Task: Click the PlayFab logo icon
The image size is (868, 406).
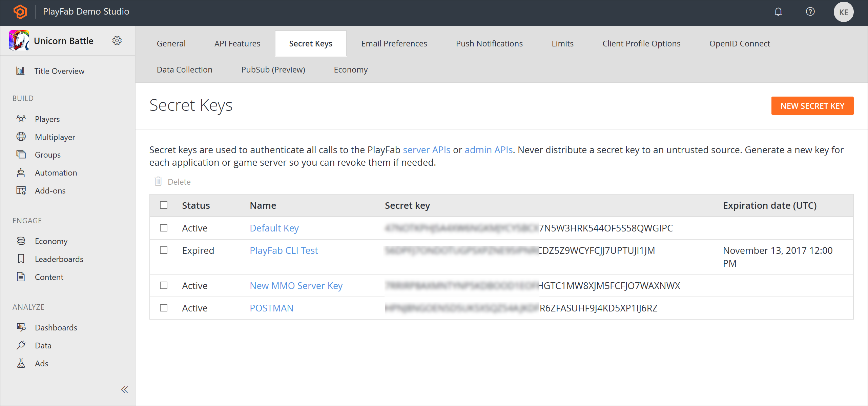Action: coord(20,12)
